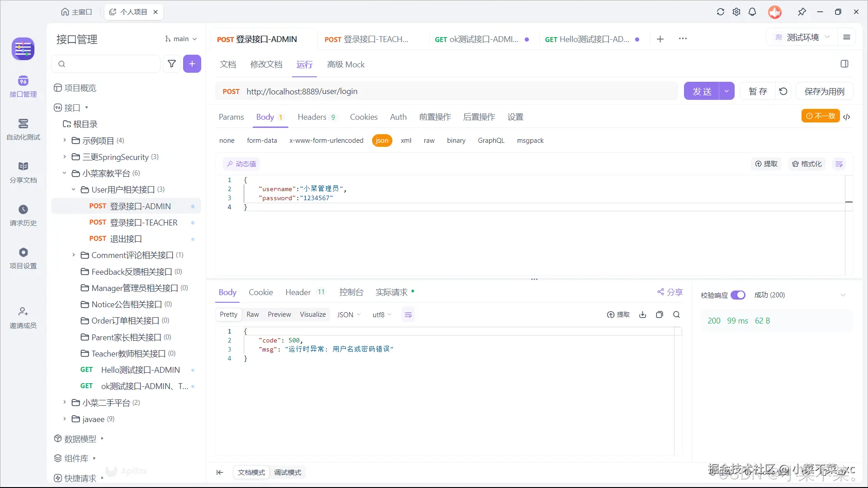Open Automated Testing (自动化测试) in left rail
This screenshot has height=488, width=868.
[23, 129]
